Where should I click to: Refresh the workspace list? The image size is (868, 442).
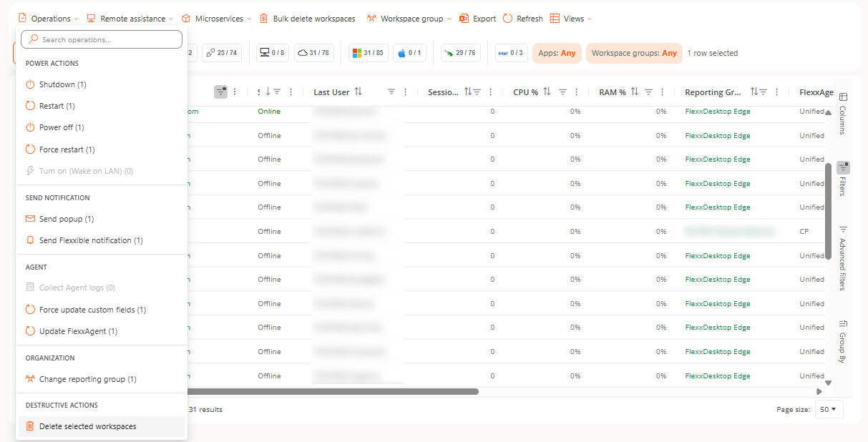click(523, 19)
